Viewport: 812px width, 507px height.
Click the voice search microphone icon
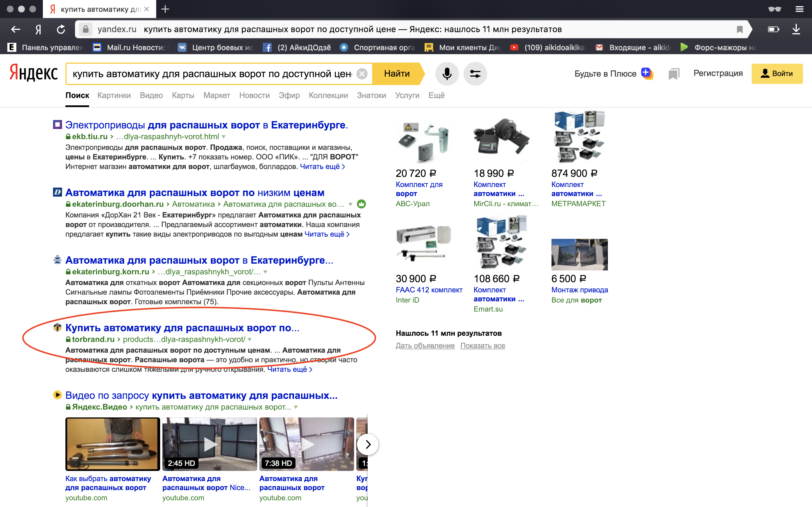click(447, 74)
